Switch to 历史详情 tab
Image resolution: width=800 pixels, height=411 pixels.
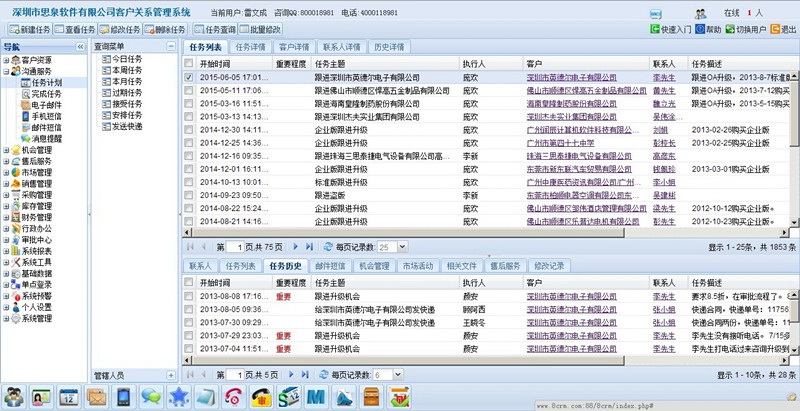click(x=389, y=47)
